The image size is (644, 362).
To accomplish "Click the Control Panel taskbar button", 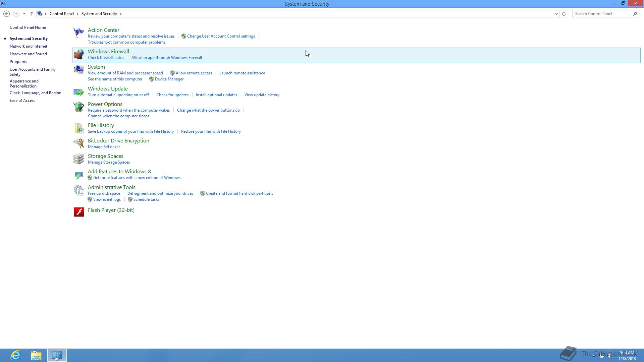I will click(57, 355).
